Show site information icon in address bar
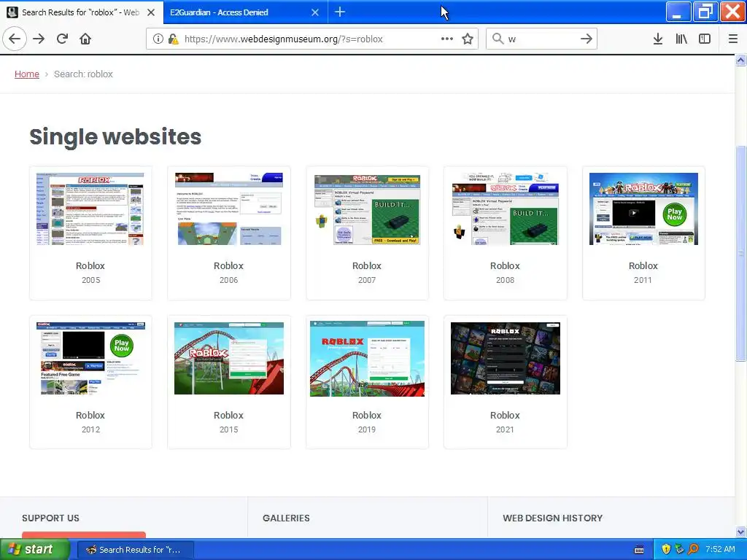Screen dimensions: 747x560 158,39
